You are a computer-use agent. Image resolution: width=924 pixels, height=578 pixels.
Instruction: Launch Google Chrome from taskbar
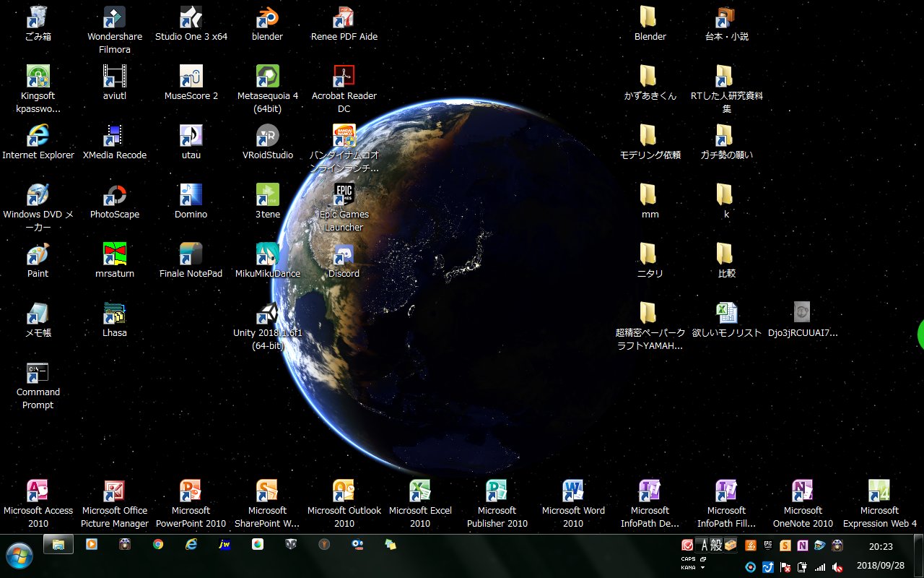point(158,545)
